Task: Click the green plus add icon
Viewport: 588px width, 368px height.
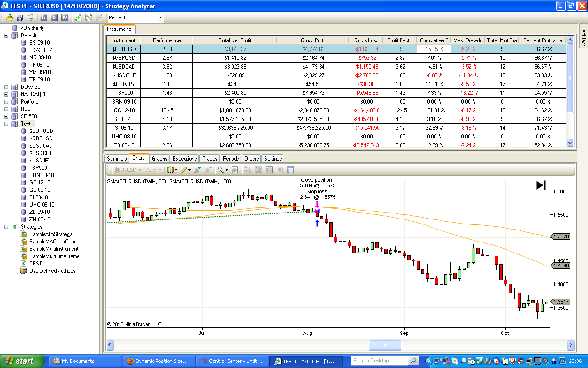Action: (78, 17)
